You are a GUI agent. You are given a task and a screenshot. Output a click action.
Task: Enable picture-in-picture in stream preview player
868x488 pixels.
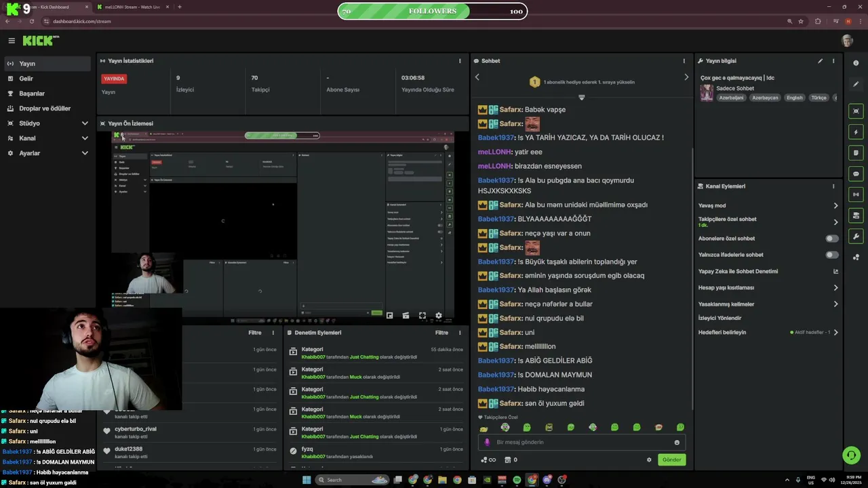tap(389, 315)
